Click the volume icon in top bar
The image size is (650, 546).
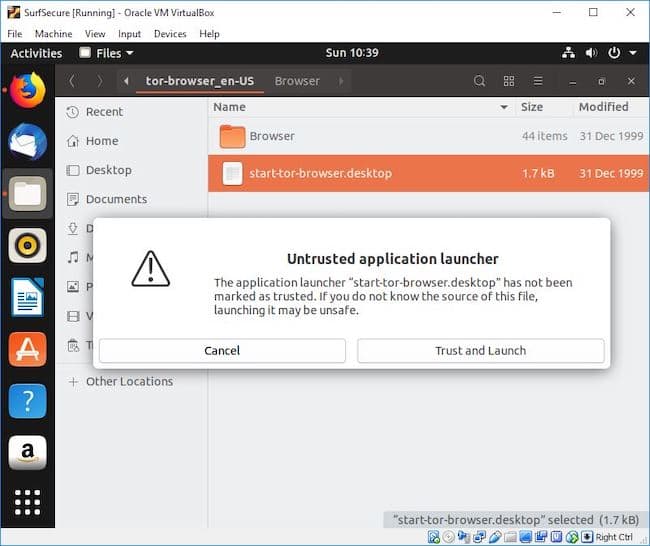(591, 53)
